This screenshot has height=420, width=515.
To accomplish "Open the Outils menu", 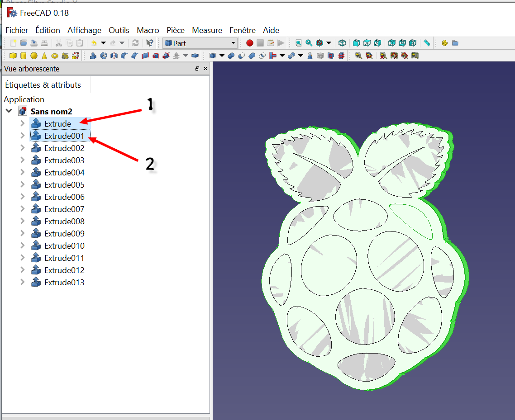I will click(x=119, y=30).
